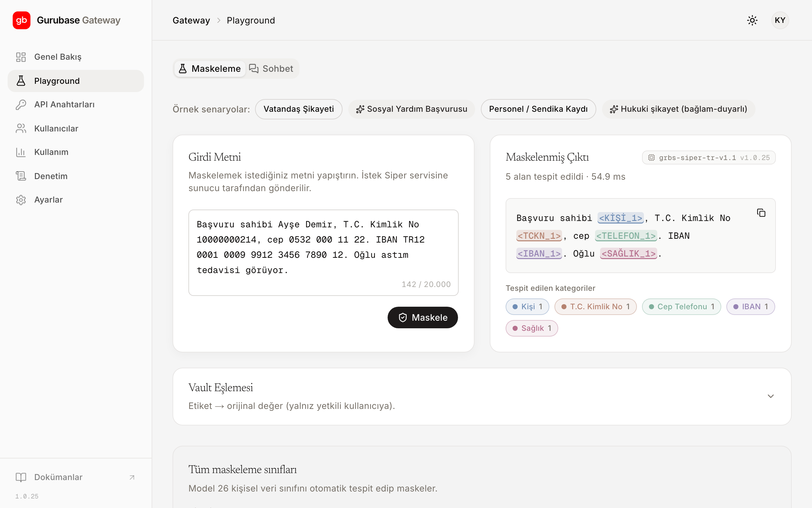Open Ayarlar settings page
Screen dimensions: 812x508
pyautogui.click(x=76, y=200)
